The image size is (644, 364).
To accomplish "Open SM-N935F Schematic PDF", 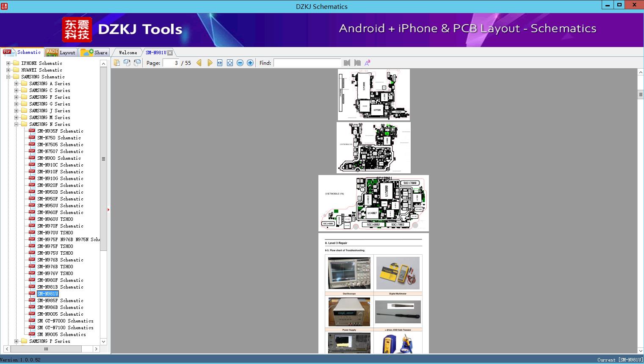I will click(60, 131).
